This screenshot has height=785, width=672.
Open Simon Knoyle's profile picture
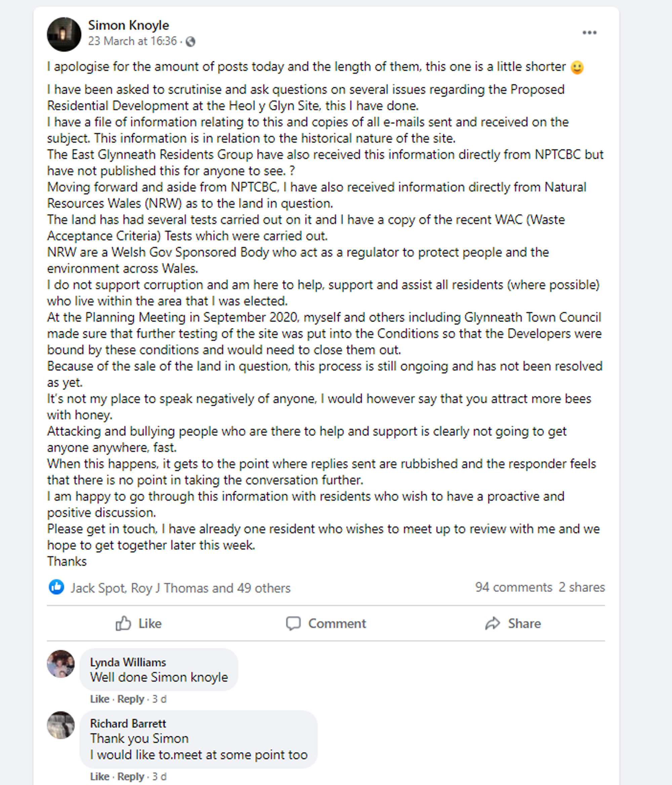64,34
